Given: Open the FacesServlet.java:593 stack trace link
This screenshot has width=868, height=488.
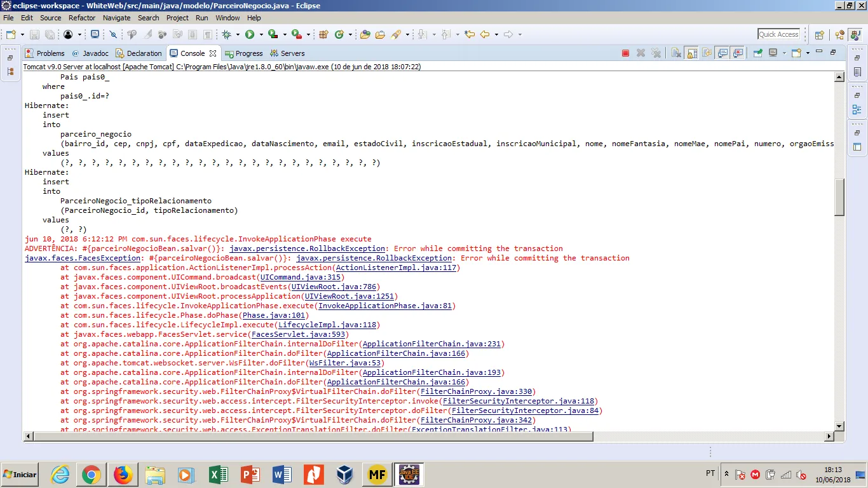Looking at the screenshot, I should 298,334.
